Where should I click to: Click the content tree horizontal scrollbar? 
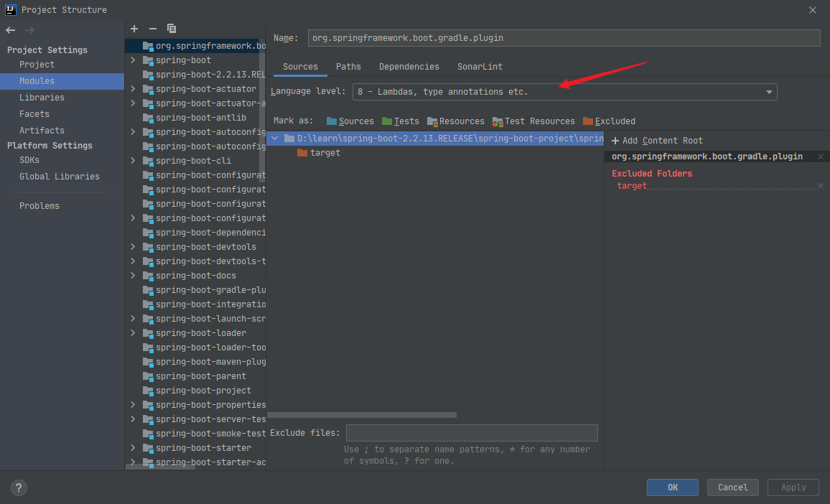coord(362,415)
